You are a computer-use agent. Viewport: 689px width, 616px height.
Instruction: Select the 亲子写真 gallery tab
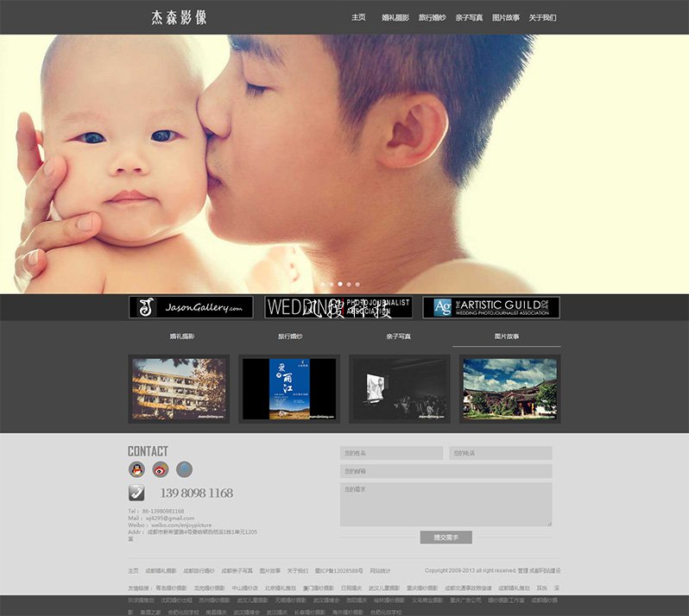point(398,336)
